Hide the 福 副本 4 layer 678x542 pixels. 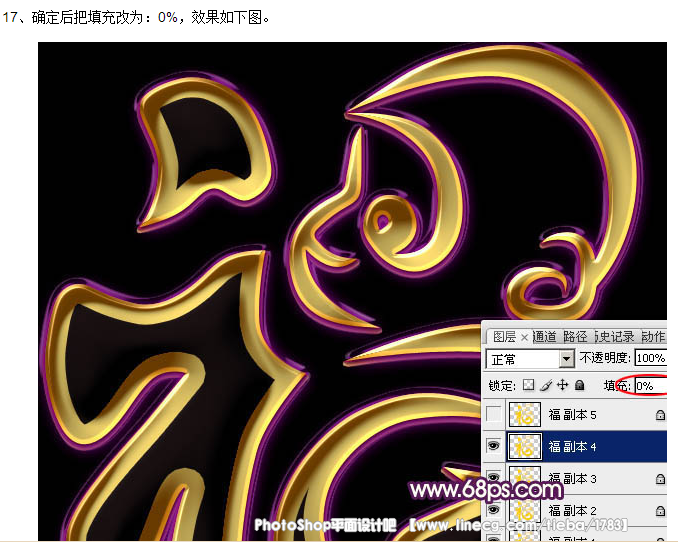[x=494, y=446]
